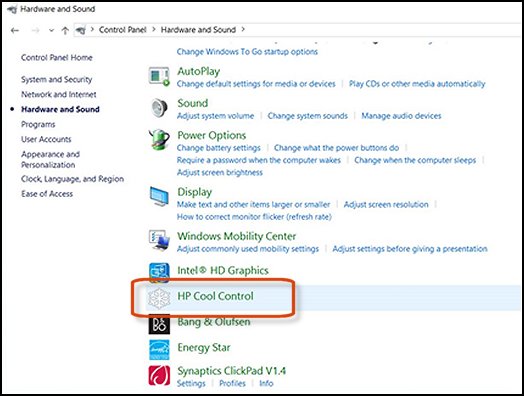Click the address bar folder icon

[81, 30]
